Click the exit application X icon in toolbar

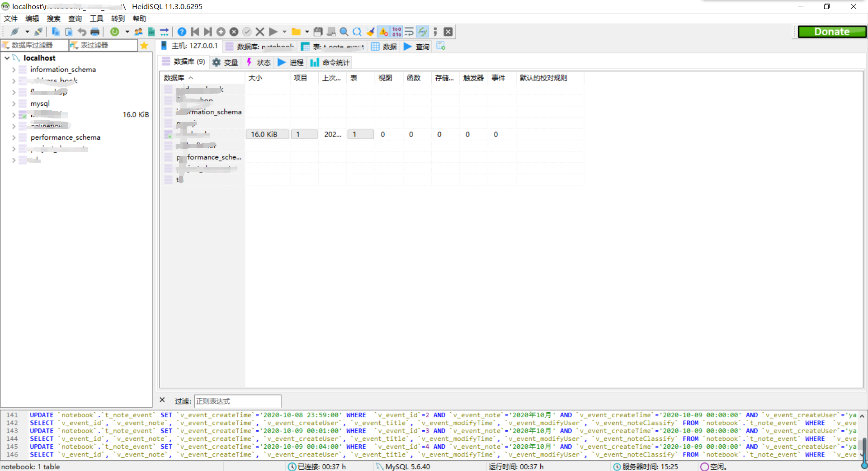448,32
